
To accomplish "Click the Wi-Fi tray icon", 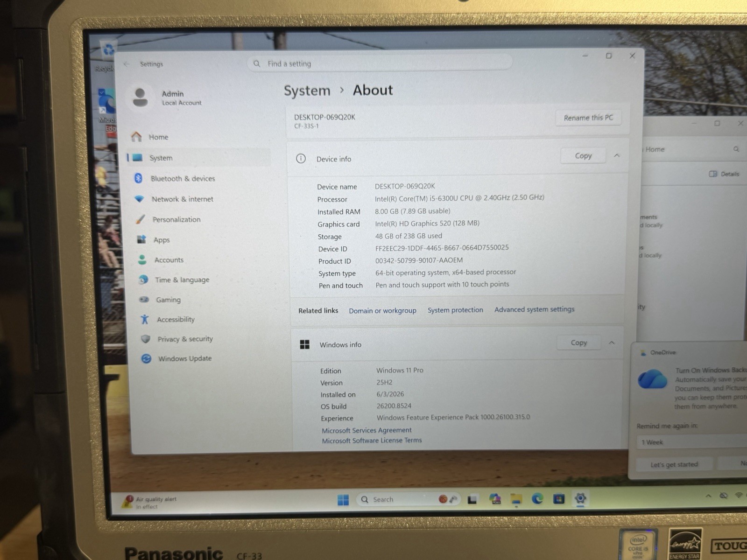I will [x=739, y=495].
